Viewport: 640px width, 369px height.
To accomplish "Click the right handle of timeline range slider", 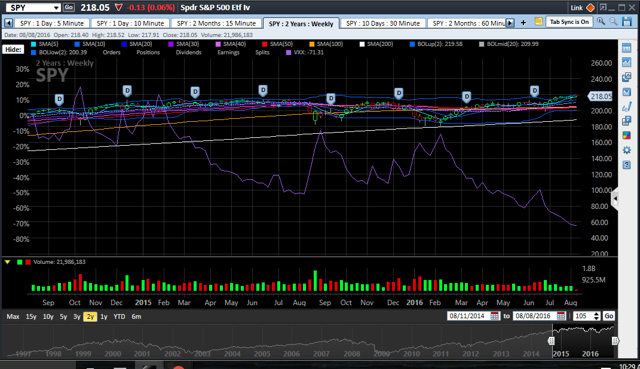I will [x=615, y=340].
